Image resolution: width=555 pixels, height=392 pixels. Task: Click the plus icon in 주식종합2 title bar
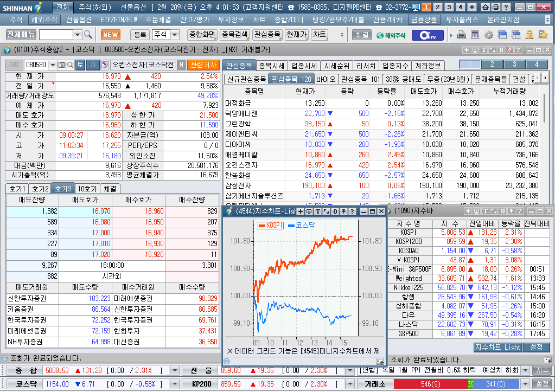[x=466, y=50]
